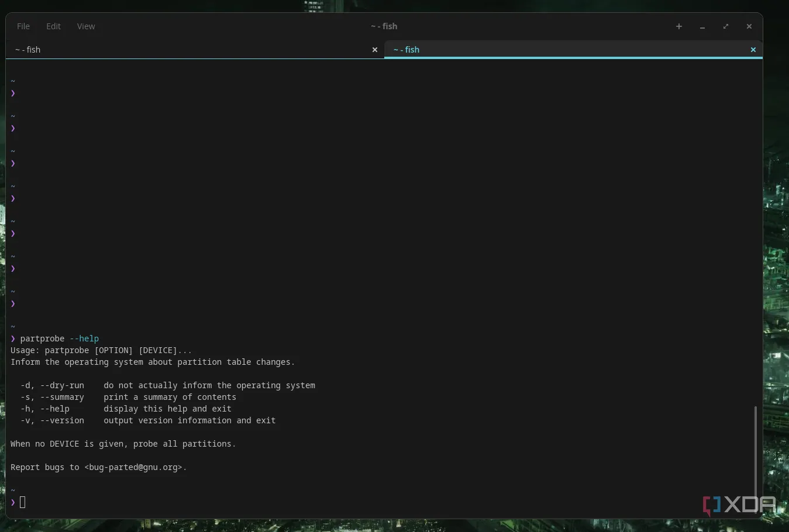Open a new terminal tab with plus icon
This screenshot has height=532, width=789.
click(x=679, y=26)
